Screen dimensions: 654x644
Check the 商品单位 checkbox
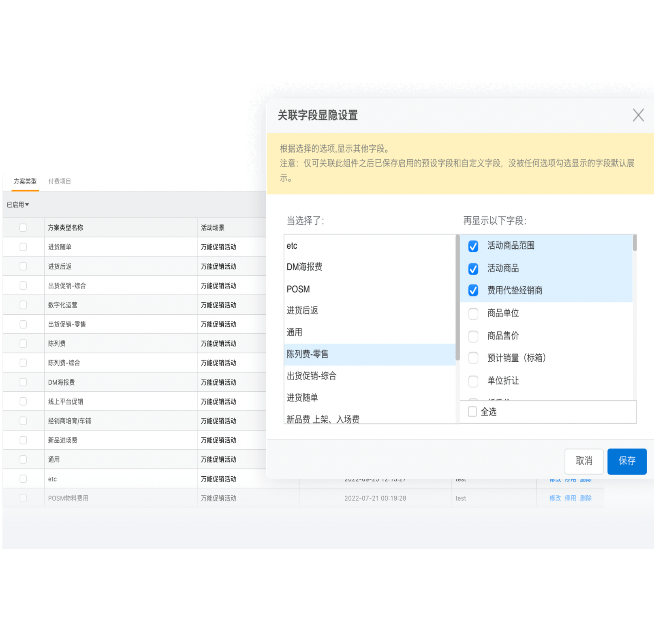473,313
